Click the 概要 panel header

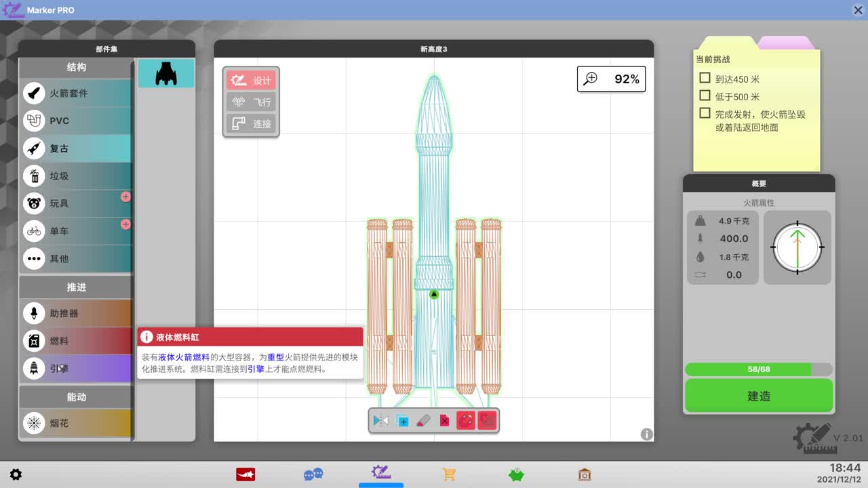(x=759, y=184)
